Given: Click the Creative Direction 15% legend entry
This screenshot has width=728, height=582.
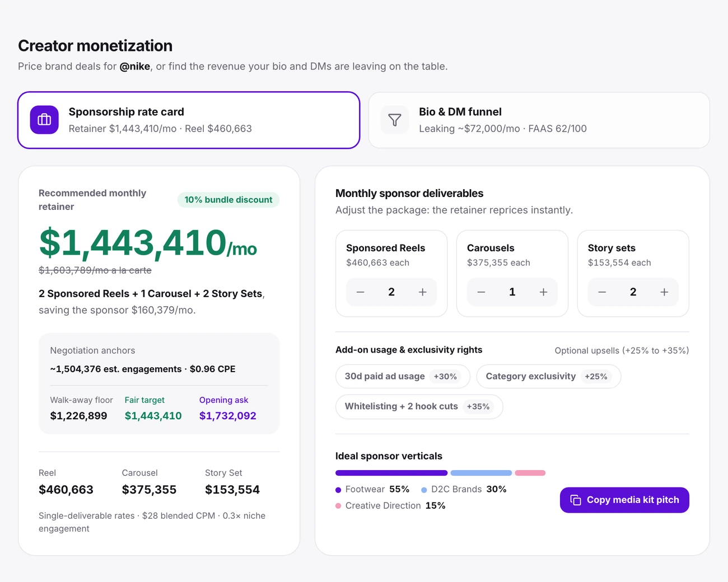Looking at the screenshot, I should 390,506.
